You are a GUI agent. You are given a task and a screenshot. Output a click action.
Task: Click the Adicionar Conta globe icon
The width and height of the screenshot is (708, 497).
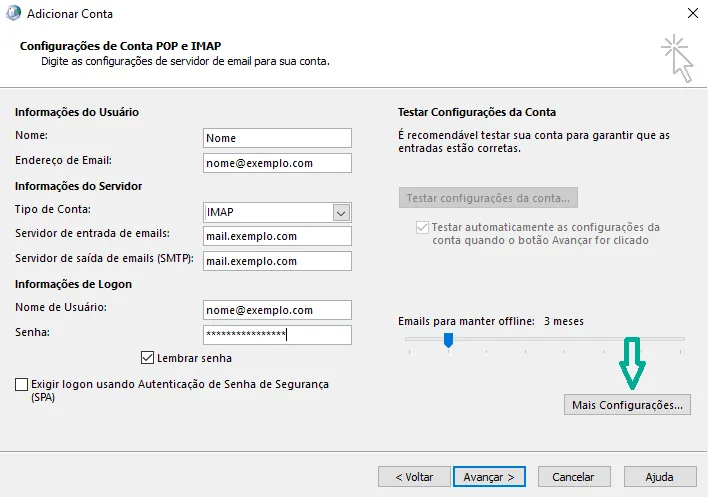(x=13, y=13)
